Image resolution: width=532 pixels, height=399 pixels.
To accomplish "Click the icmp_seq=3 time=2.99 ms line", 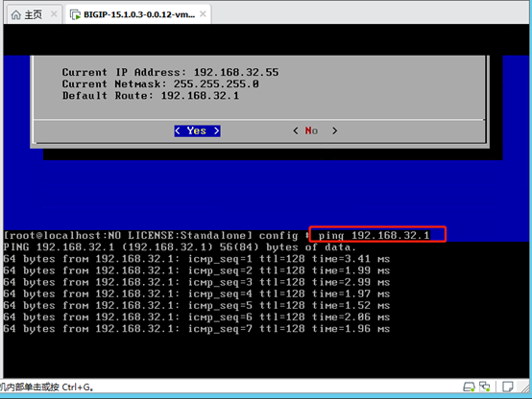I will 197,282.
